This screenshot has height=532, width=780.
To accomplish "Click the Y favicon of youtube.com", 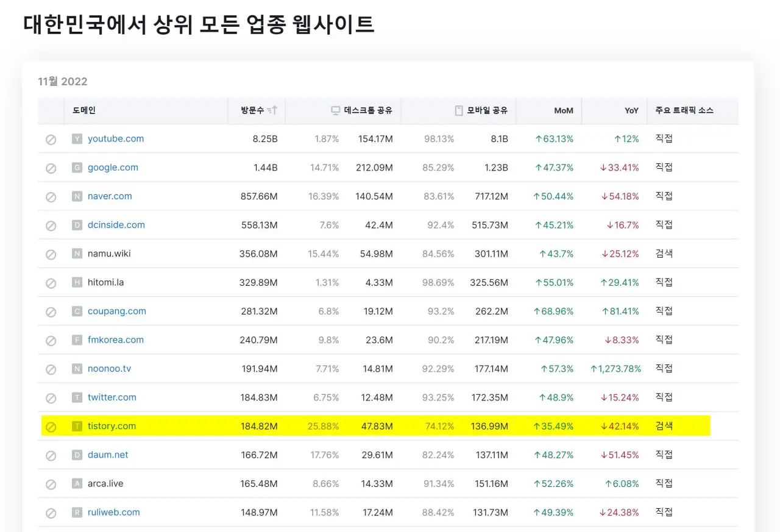I will (x=77, y=139).
